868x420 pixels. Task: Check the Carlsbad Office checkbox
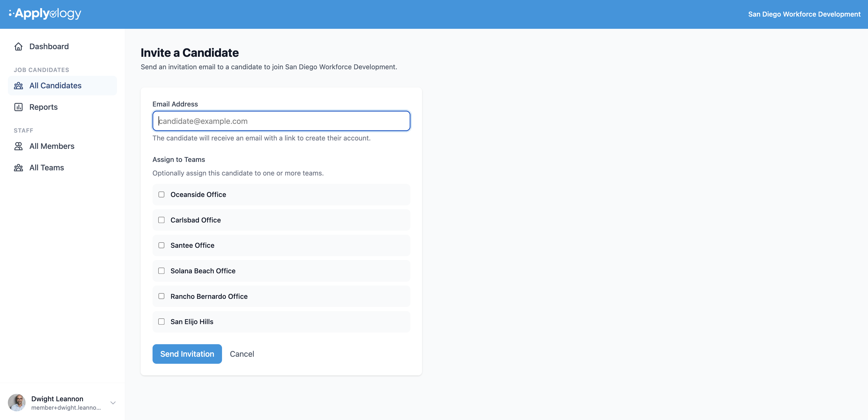click(161, 220)
